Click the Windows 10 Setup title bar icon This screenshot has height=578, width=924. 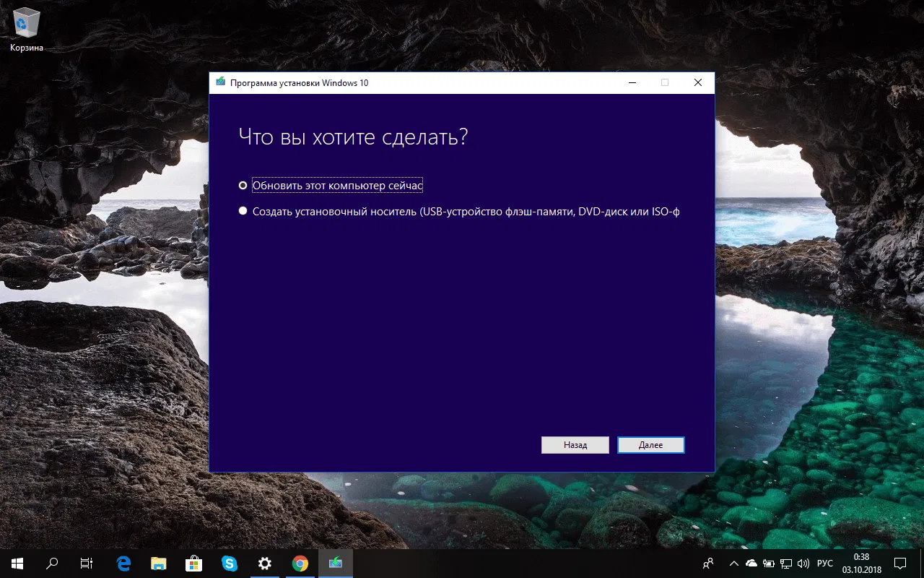click(220, 82)
